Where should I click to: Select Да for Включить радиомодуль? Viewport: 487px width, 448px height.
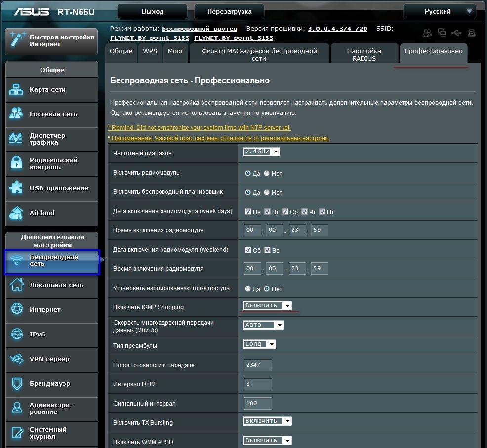tap(247, 173)
